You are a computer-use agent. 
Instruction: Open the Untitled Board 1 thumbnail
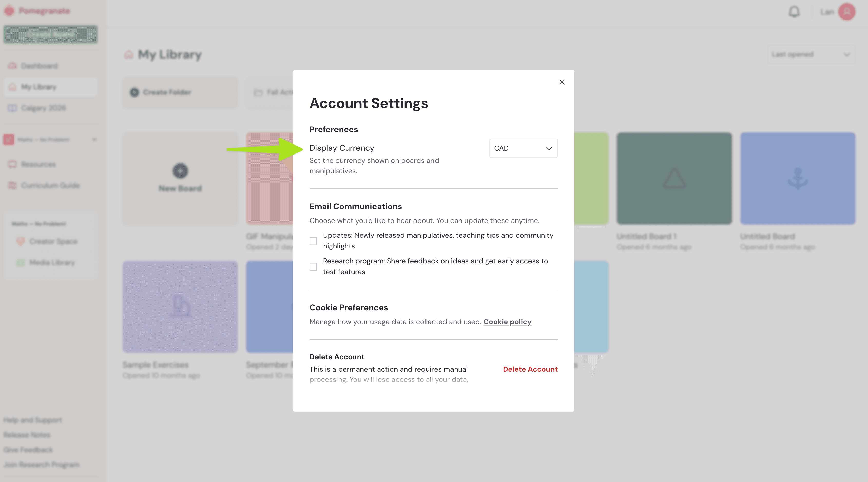coord(674,178)
